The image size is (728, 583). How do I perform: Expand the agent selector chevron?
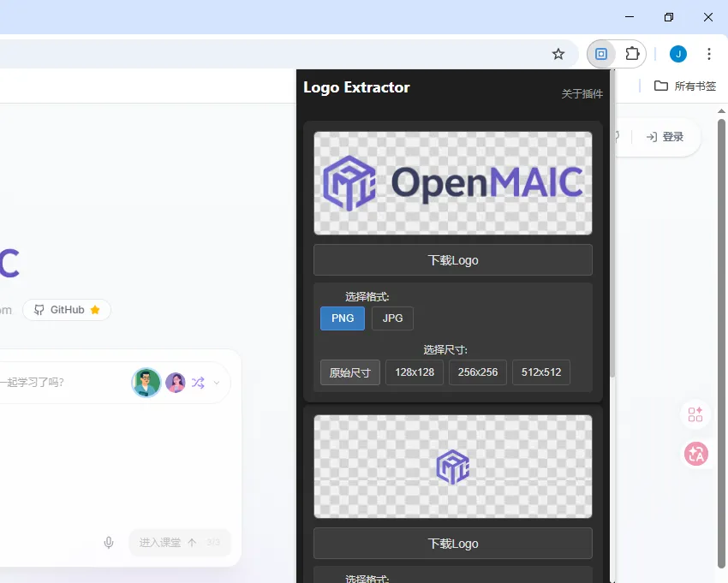point(217,383)
